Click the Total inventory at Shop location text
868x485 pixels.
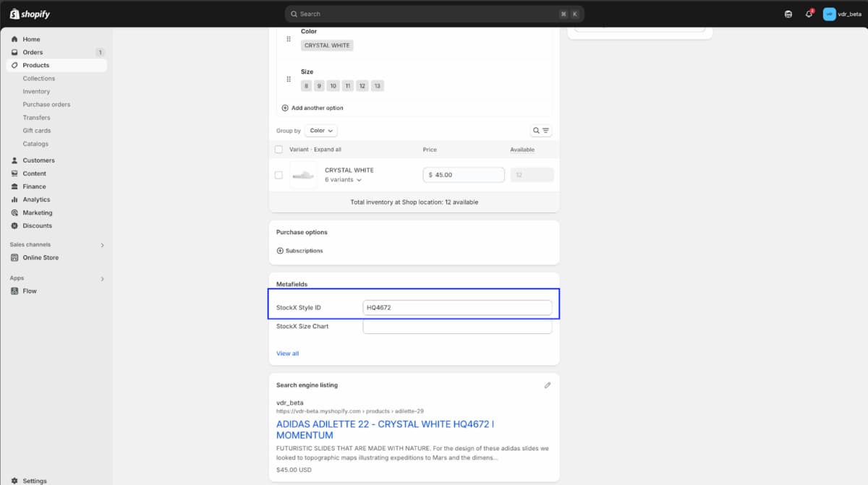[x=414, y=202]
